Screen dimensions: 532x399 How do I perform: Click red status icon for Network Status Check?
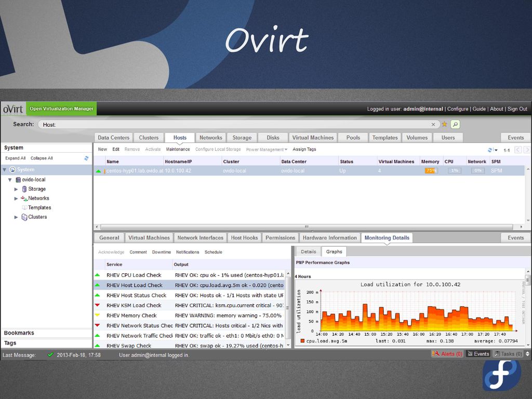click(97, 325)
